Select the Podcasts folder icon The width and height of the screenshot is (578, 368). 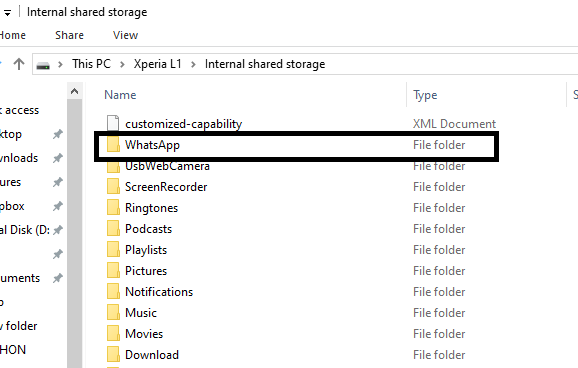[x=113, y=228]
